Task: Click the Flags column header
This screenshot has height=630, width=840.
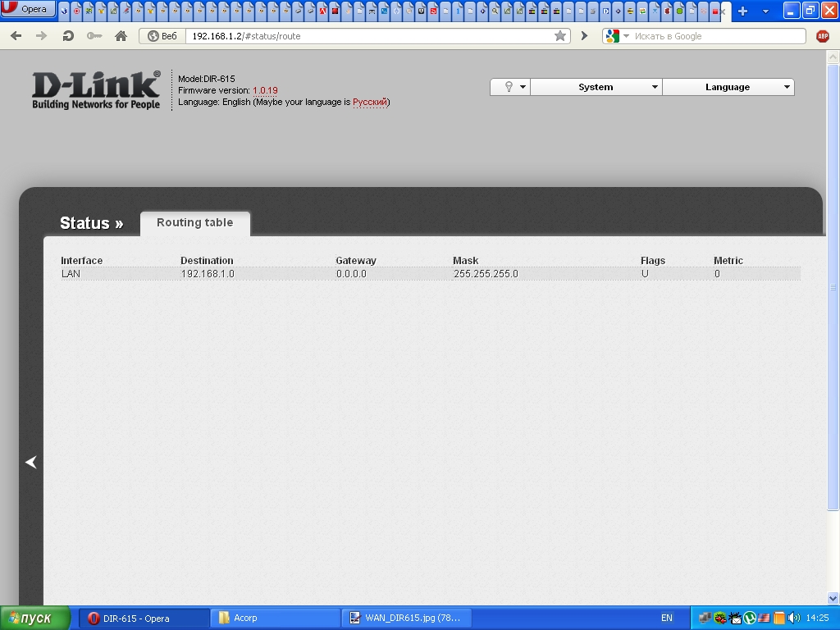Action: (x=652, y=260)
